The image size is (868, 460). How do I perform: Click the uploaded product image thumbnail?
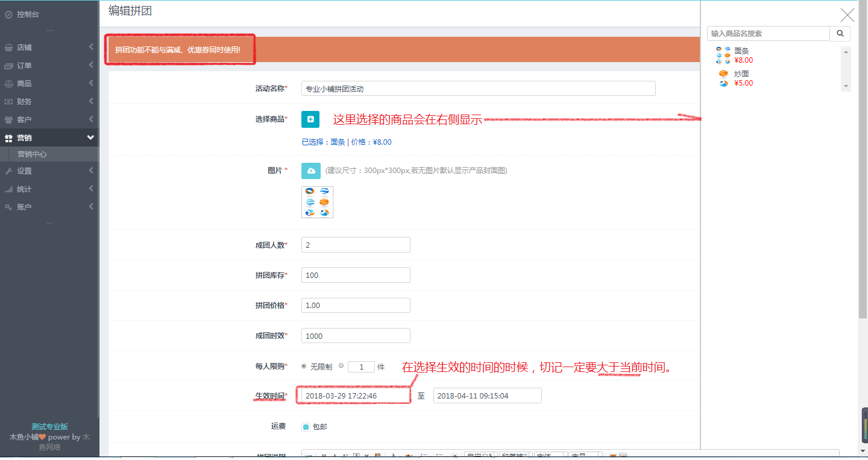pyautogui.click(x=317, y=202)
